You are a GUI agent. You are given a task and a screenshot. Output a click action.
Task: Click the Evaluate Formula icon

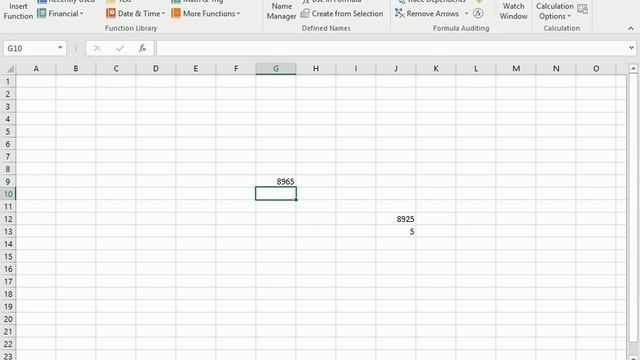pyautogui.click(x=478, y=13)
